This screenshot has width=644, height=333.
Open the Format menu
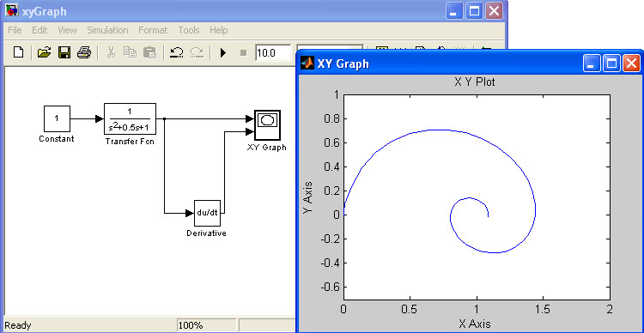(153, 30)
